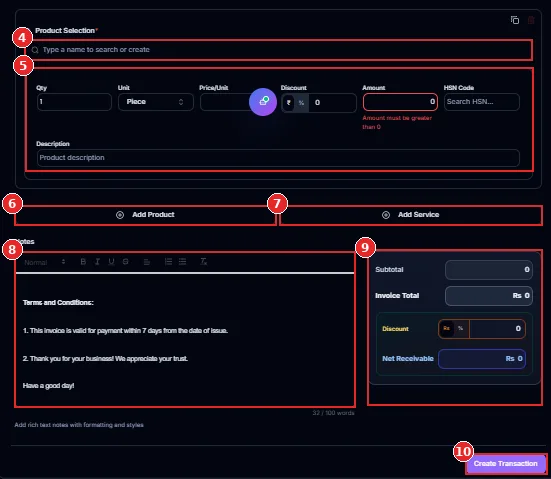Delete the product line item

point(531,20)
